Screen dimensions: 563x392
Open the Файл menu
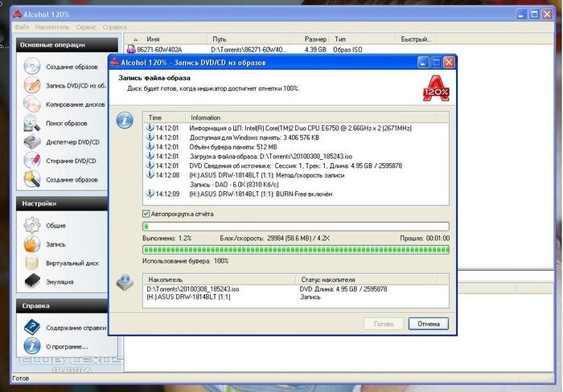point(22,27)
